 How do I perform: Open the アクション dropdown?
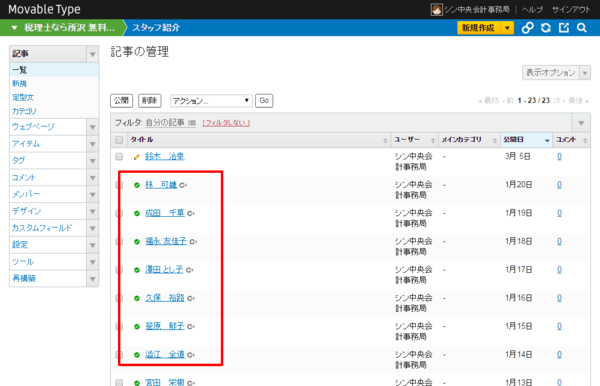pos(211,101)
